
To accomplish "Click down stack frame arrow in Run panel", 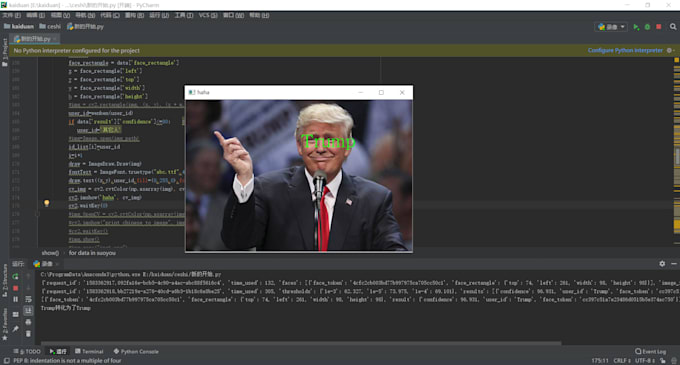I will pyautogui.click(x=28, y=288).
